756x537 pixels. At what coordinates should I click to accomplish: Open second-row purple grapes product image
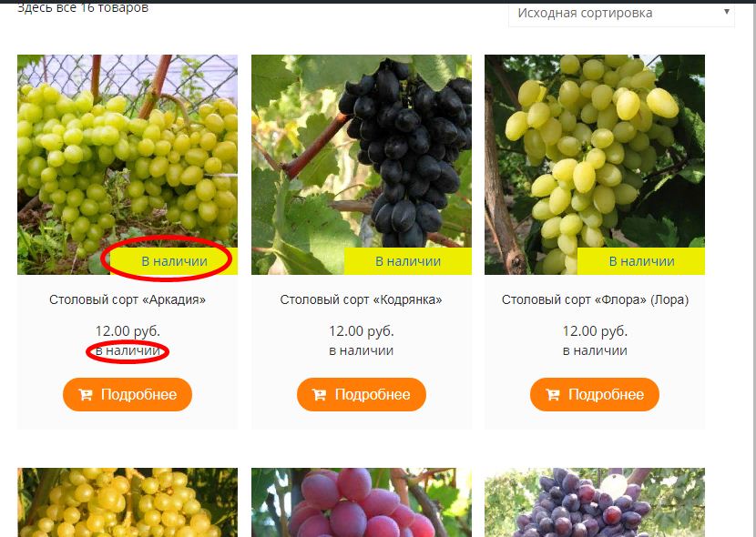coord(595,502)
